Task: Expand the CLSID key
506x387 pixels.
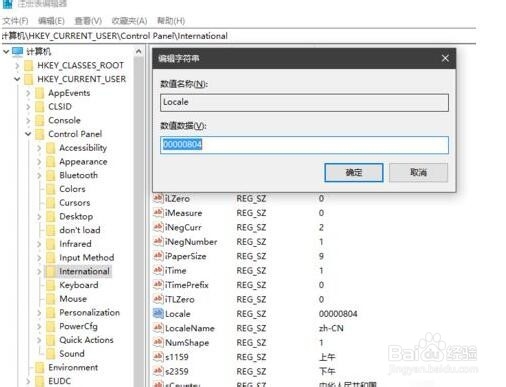Action: (x=28, y=107)
